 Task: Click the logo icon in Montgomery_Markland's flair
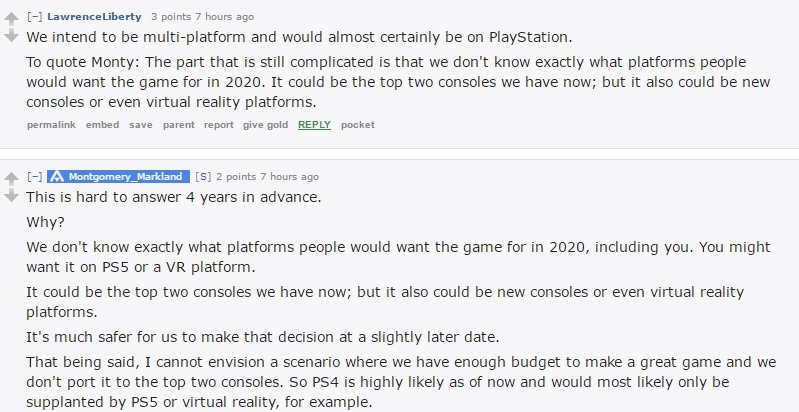58,177
